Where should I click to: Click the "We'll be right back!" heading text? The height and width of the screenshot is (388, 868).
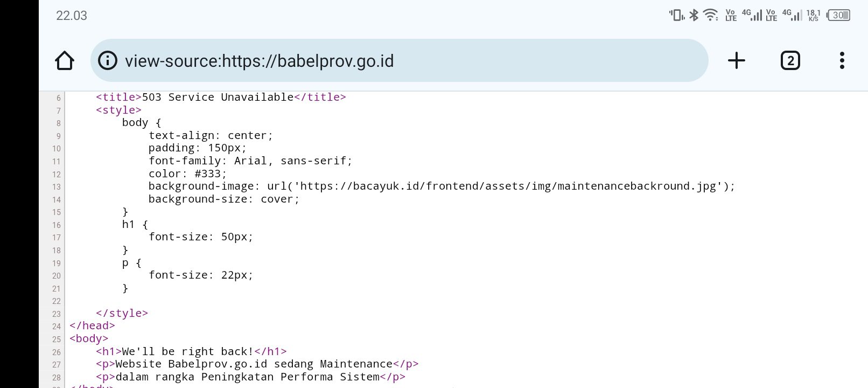(x=187, y=352)
